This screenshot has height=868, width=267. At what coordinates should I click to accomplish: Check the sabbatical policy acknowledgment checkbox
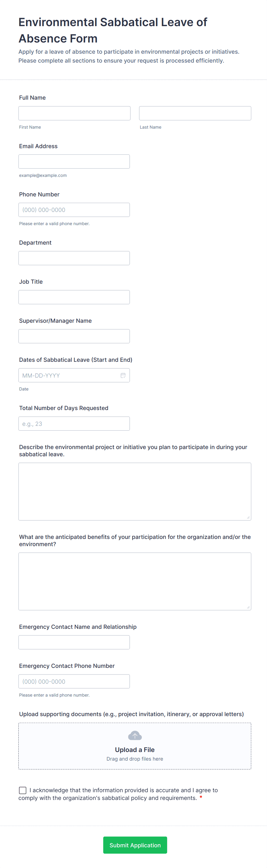23,790
